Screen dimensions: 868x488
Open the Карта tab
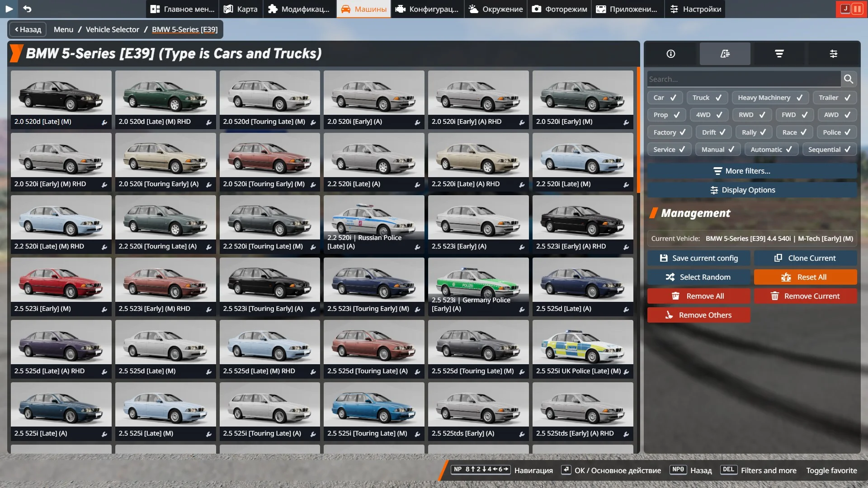point(241,9)
